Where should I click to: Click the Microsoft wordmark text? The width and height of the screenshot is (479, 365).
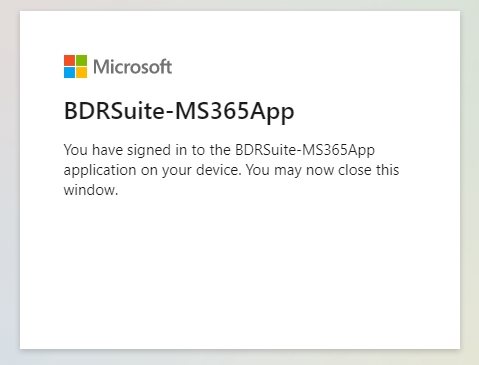[133, 67]
